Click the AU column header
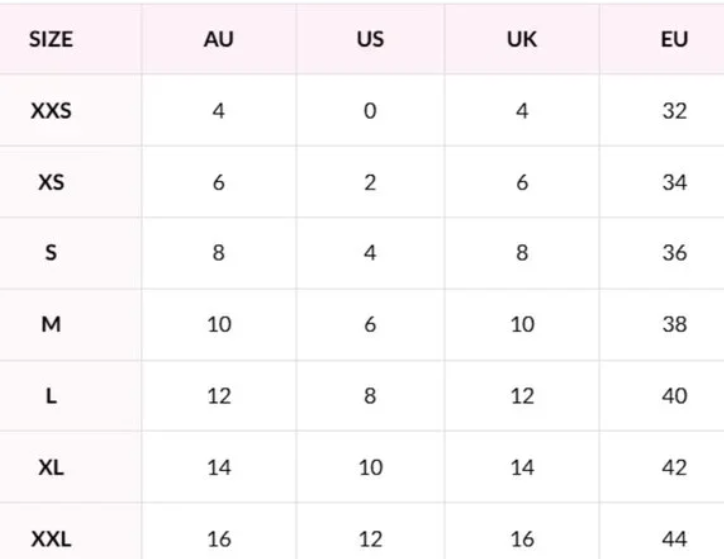724x559 pixels. click(x=218, y=42)
